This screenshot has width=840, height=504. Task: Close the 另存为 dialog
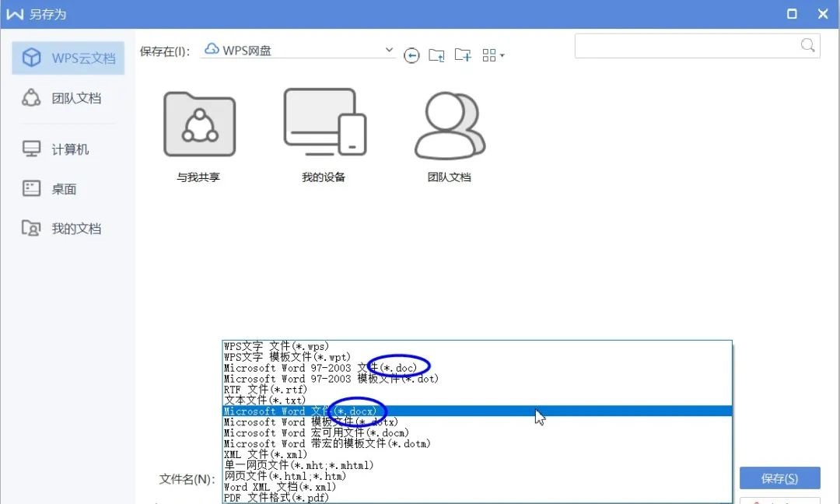coord(824,14)
